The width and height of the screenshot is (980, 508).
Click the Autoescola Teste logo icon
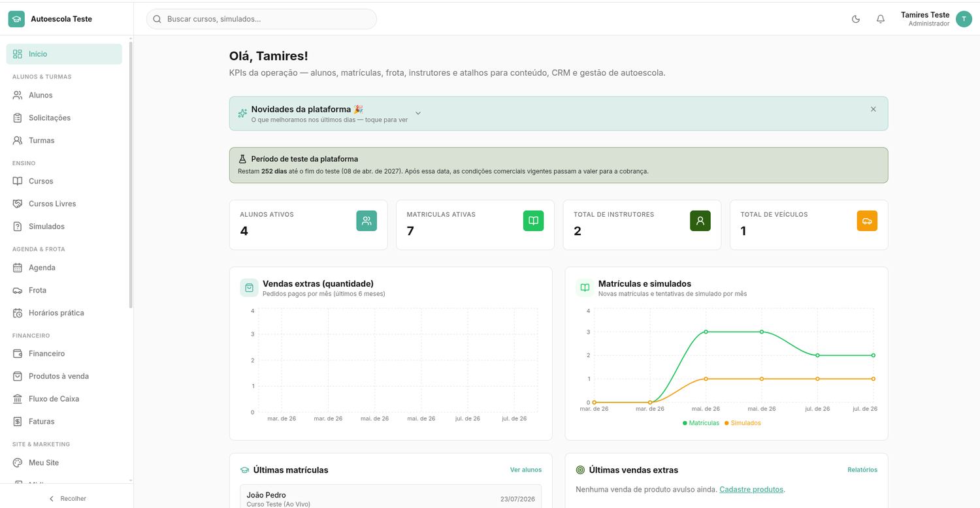click(x=16, y=19)
